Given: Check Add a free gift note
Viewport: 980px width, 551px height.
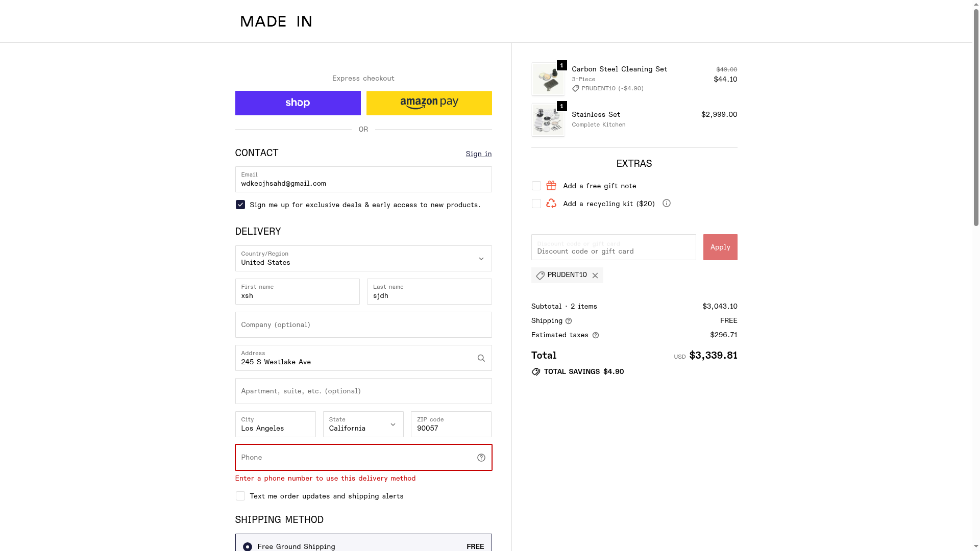Looking at the screenshot, I should pos(536,186).
